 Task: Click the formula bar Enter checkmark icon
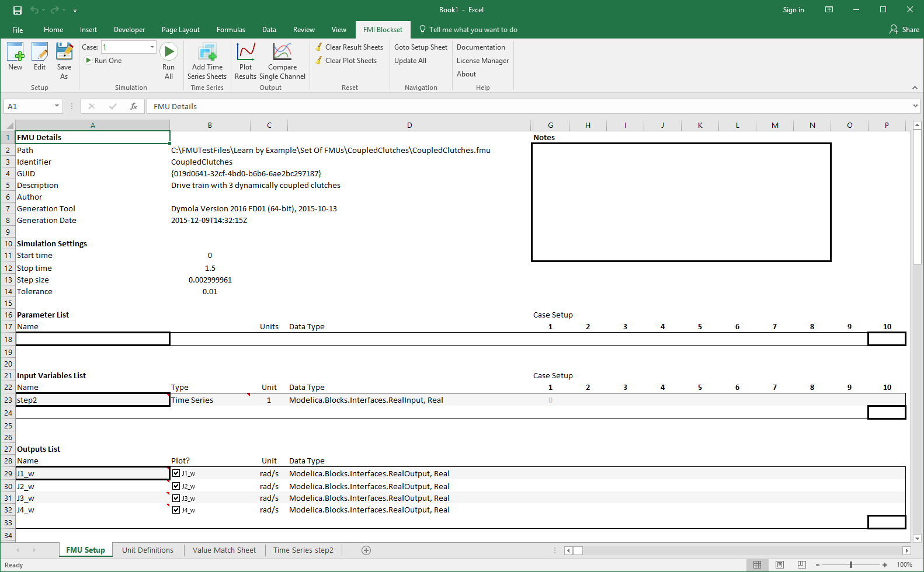pos(113,106)
